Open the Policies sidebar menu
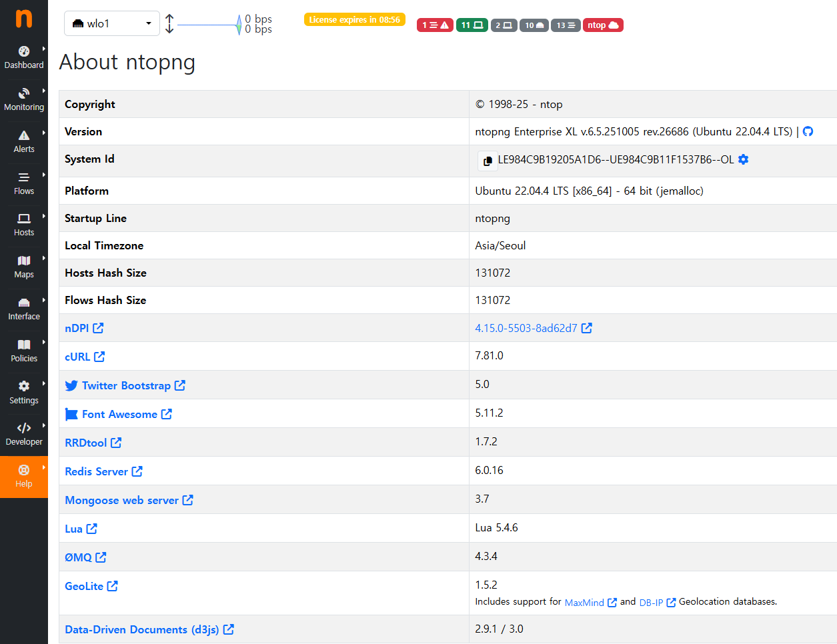This screenshot has height=644, width=837. [x=24, y=351]
